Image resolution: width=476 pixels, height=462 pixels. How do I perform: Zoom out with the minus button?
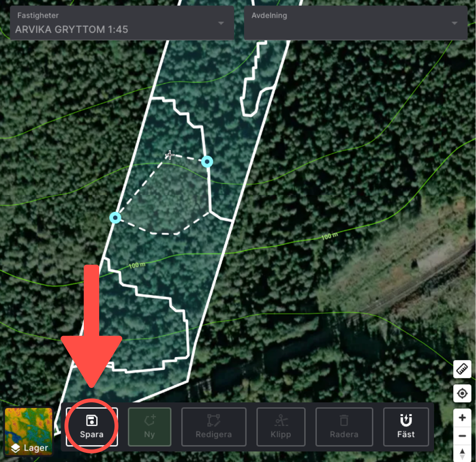pyautogui.click(x=462, y=436)
